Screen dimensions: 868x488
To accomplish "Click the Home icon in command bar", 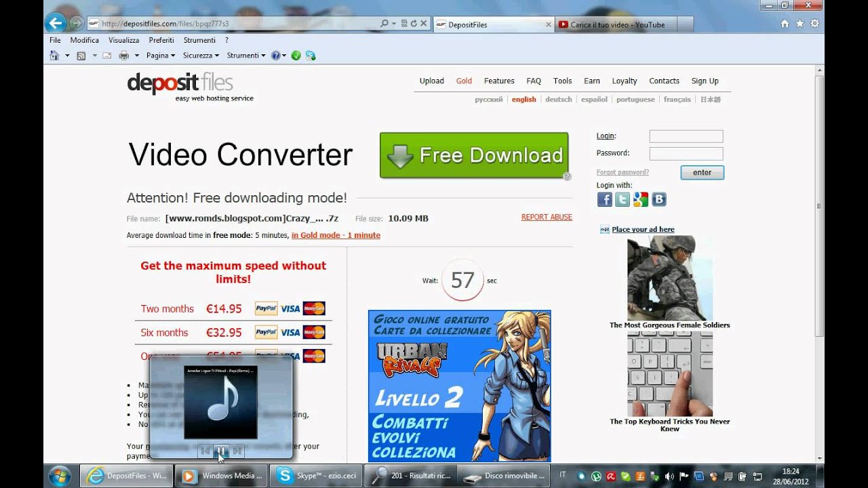I will 54,56.
